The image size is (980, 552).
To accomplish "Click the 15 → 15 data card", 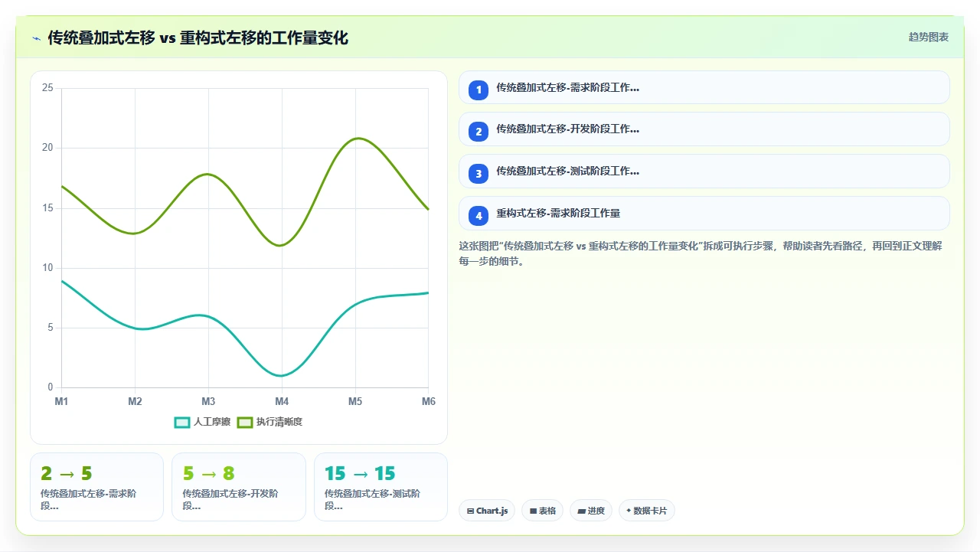I will (381, 487).
